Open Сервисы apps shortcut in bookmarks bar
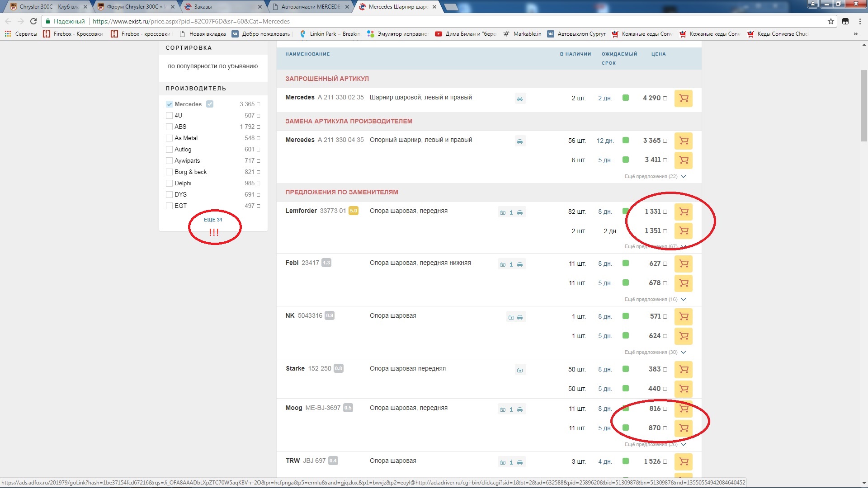 click(x=21, y=34)
